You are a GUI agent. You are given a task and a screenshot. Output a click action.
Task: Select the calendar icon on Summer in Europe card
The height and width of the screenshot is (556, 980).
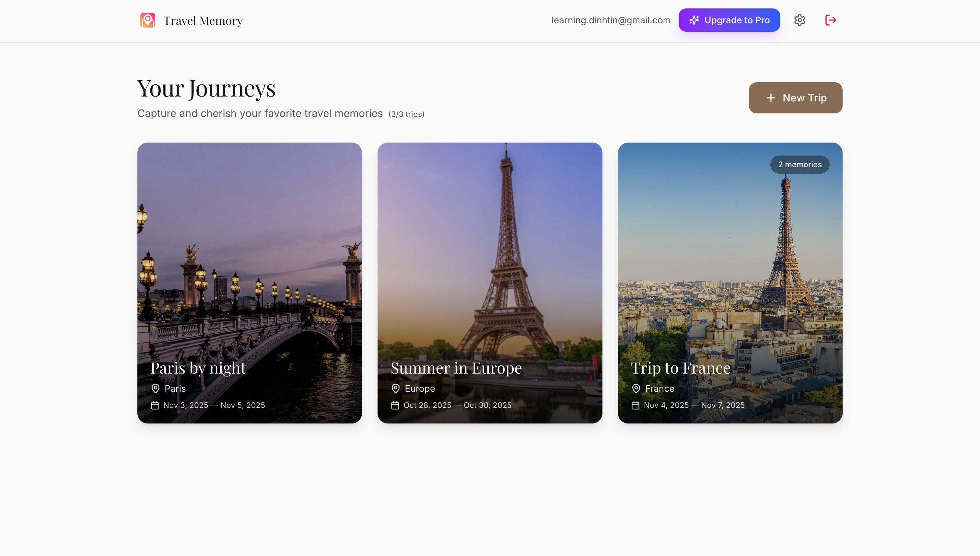click(x=396, y=405)
